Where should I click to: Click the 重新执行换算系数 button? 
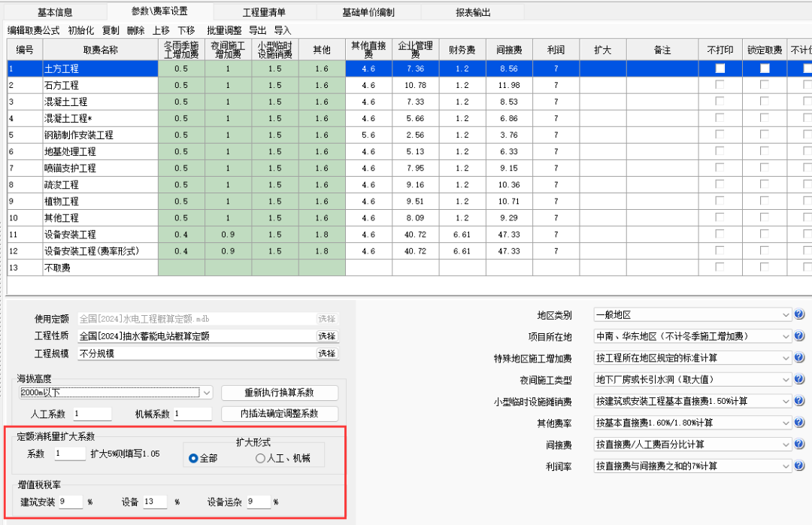pos(279,393)
